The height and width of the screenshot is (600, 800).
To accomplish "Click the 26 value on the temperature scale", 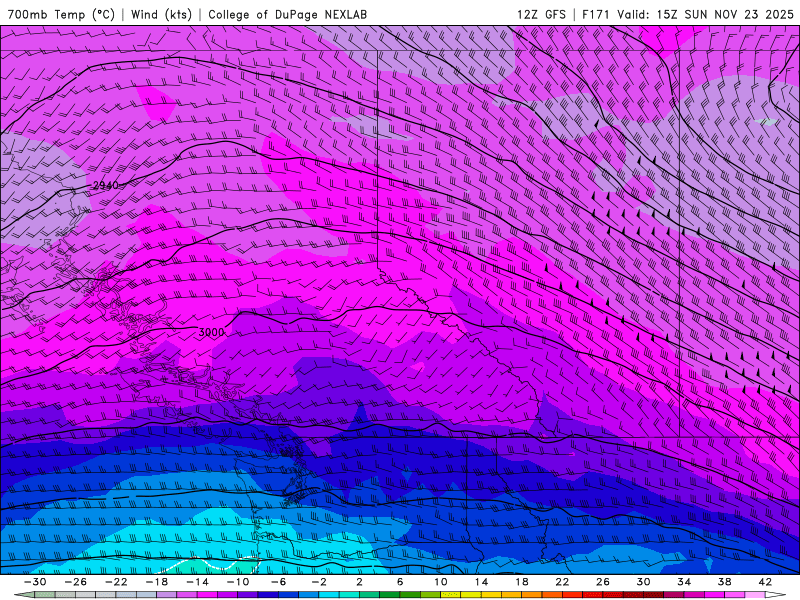I will coord(603,582).
